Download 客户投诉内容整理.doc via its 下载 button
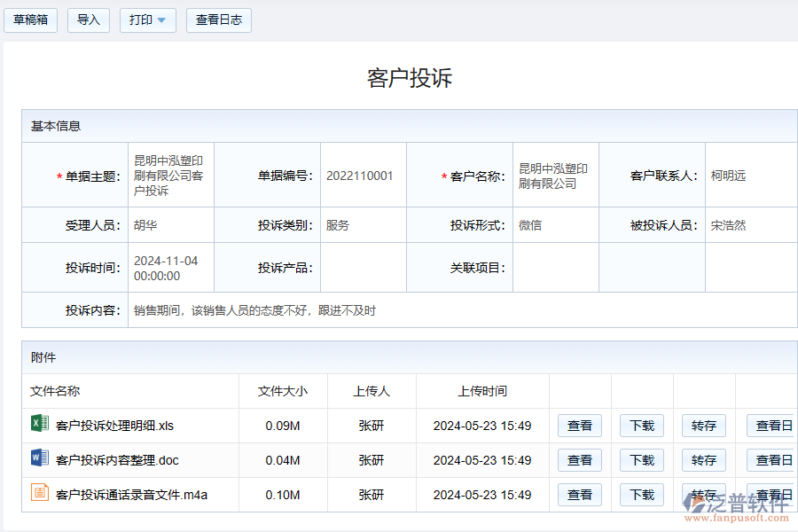Screen dimensions: 798x532 click(x=641, y=460)
